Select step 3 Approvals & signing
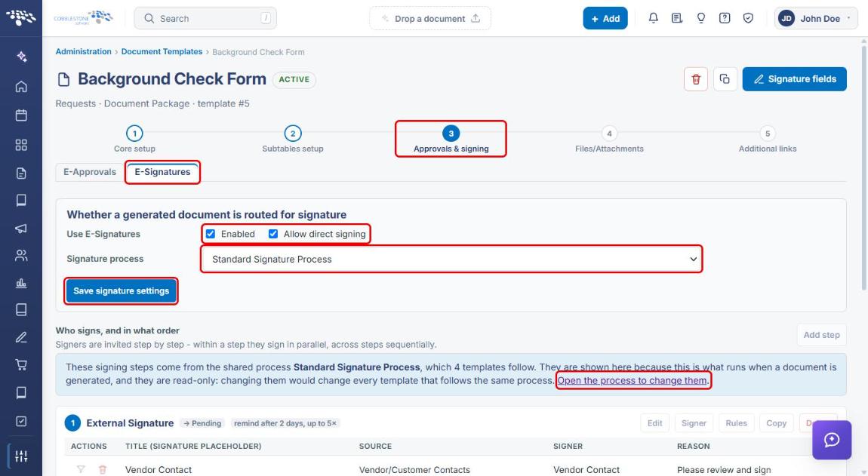 click(451, 139)
